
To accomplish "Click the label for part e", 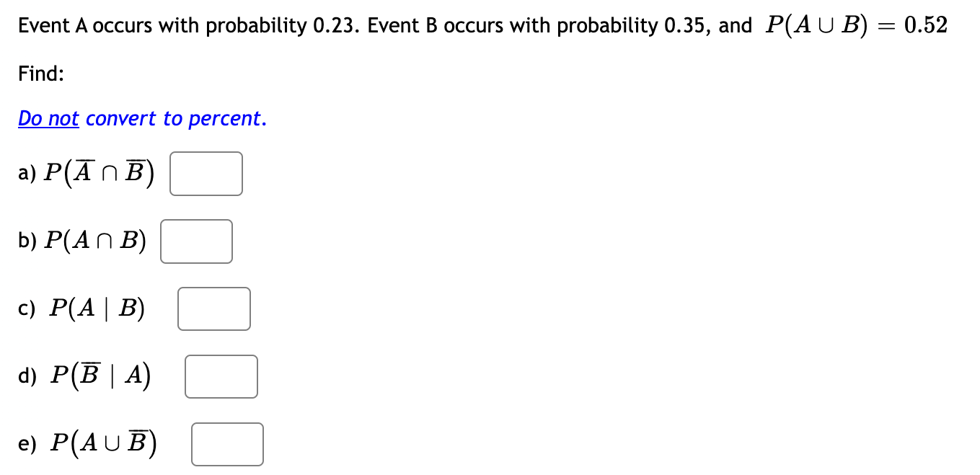I will tap(87, 443).
